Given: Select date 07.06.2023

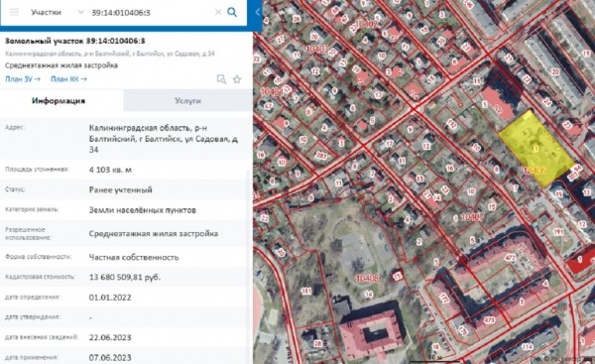Looking at the screenshot, I should click(x=110, y=357).
